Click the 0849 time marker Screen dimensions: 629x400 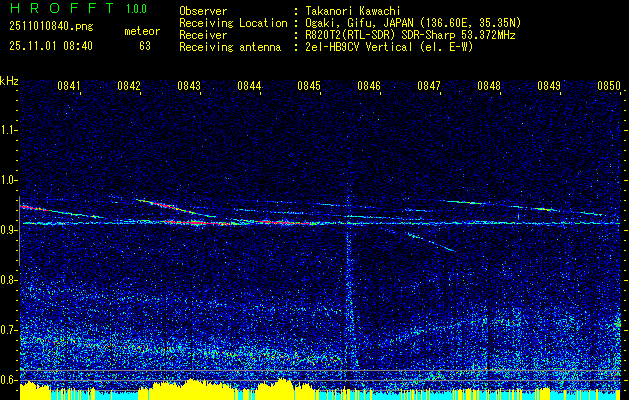pyautogui.click(x=549, y=85)
